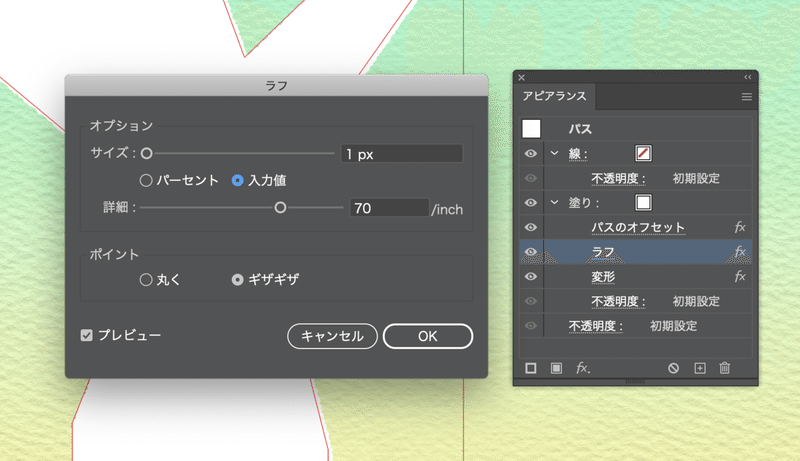Viewport: 800px width, 461px height.
Task: Hide the 線 stroke attribute
Action: coord(531,153)
